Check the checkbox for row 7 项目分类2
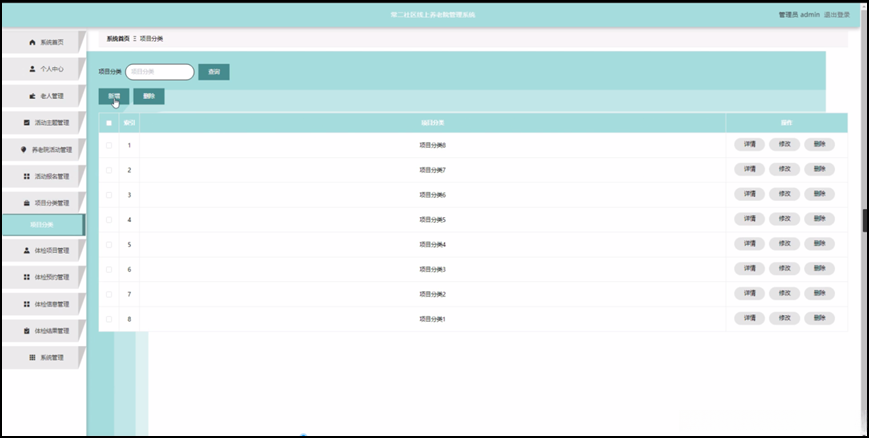The height and width of the screenshot is (438, 869). click(x=109, y=294)
